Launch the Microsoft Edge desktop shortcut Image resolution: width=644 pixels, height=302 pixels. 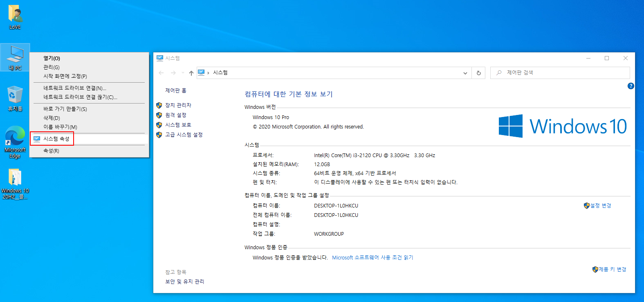(x=15, y=142)
